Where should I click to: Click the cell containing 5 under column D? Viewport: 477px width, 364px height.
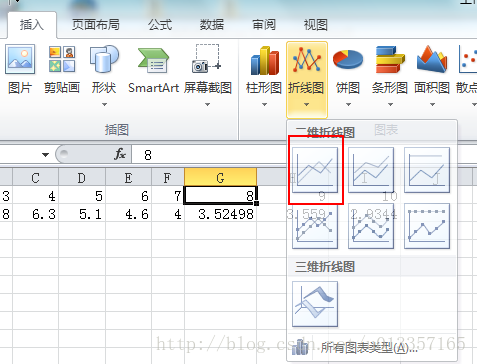point(82,196)
